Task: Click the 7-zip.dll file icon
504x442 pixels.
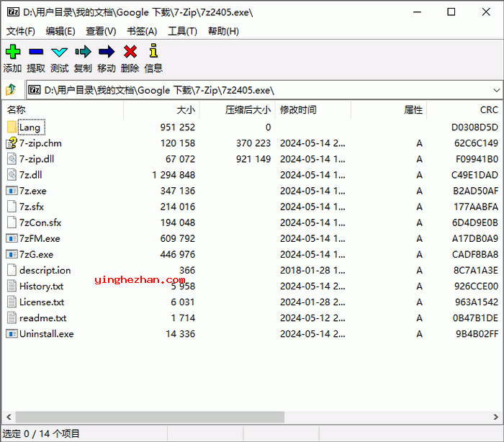Action: [x=12, y=159]
